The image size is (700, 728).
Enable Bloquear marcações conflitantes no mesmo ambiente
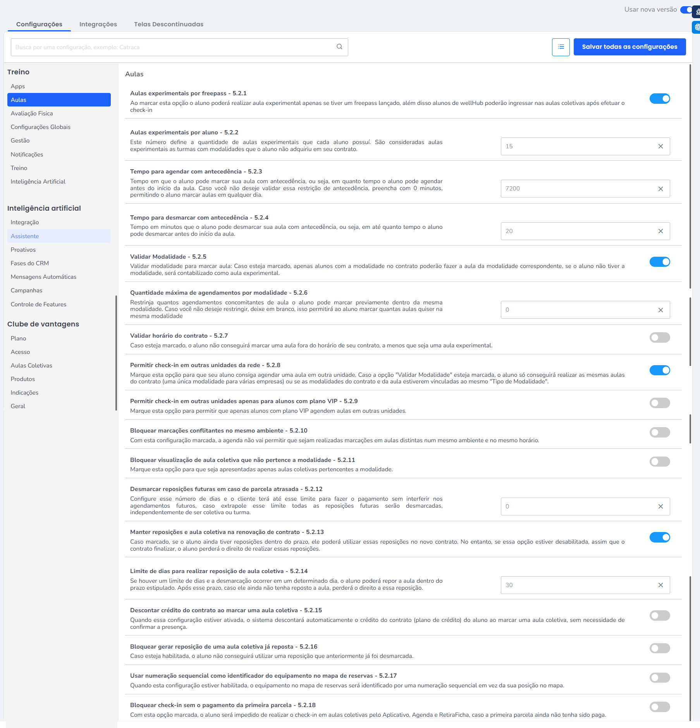click(x=659, y=432)
